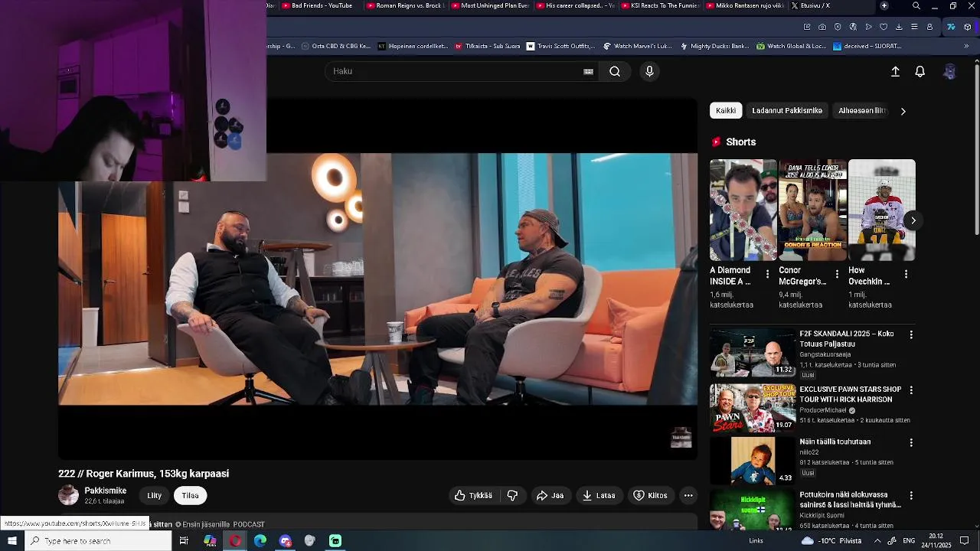This screenshot has width=980, height=551.
Task: Switch to the Roman Reigns vs. Brock tab
Action: point(408,5)
